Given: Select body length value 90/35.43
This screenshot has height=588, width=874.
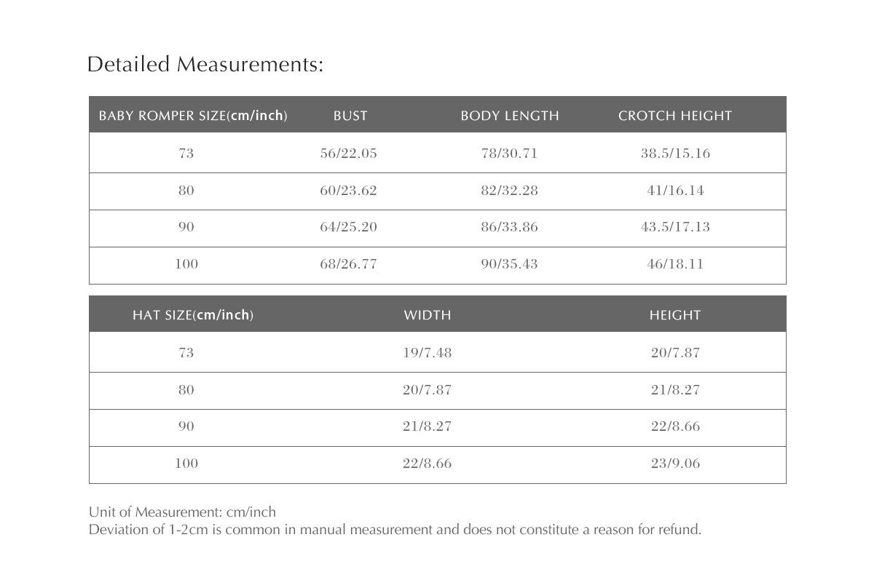Looking at the screenshot, I should pos(510,263).
